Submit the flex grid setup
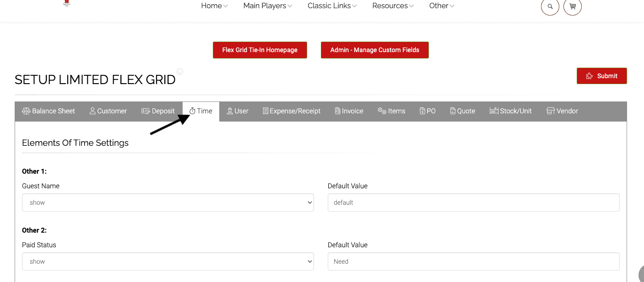644x282 pixels. pyautogui.click(x=602, y=76)
